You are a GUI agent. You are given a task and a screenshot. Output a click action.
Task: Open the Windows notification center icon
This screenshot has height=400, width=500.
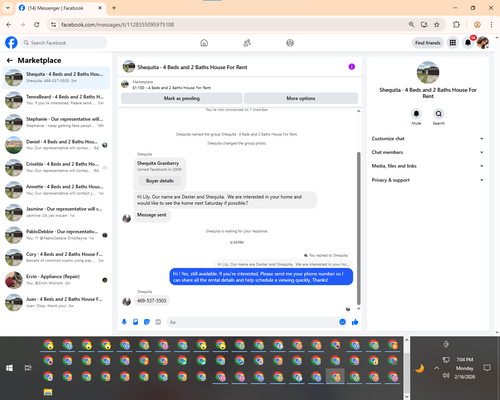click(x=487, y=368)
